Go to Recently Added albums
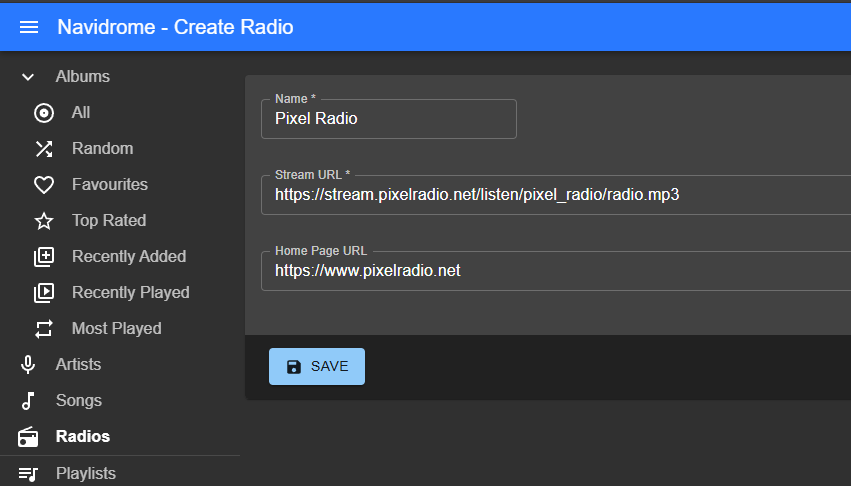 pyautogui.click(x=129, y=257)
